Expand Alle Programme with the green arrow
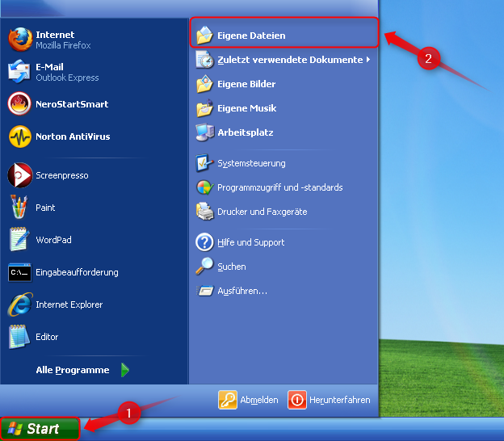Image resolution: width=504 pixels, height=441 pixels. pyautogui.click(x=125, y=370)
